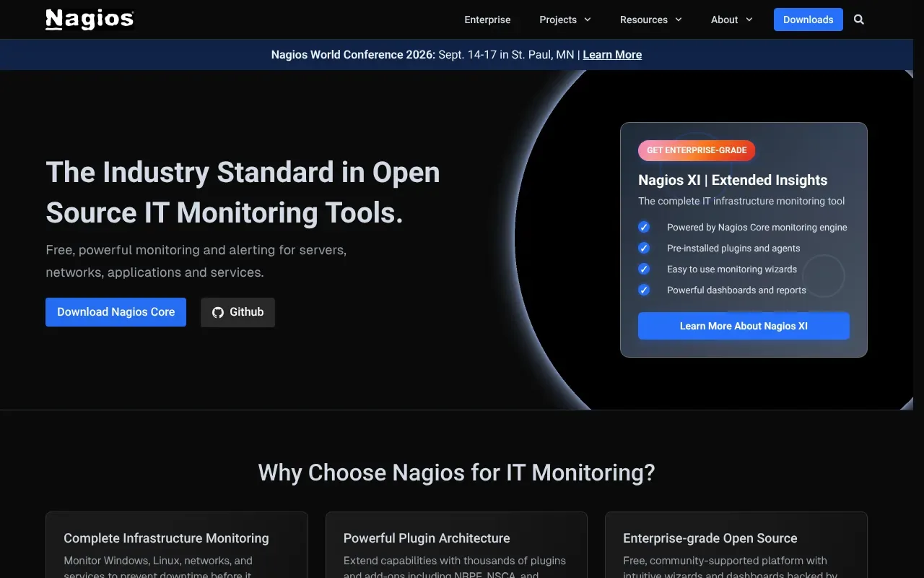Expand the Projects navigation dropdown
Viewport: 924px width, 578px height.
point(565,20)
